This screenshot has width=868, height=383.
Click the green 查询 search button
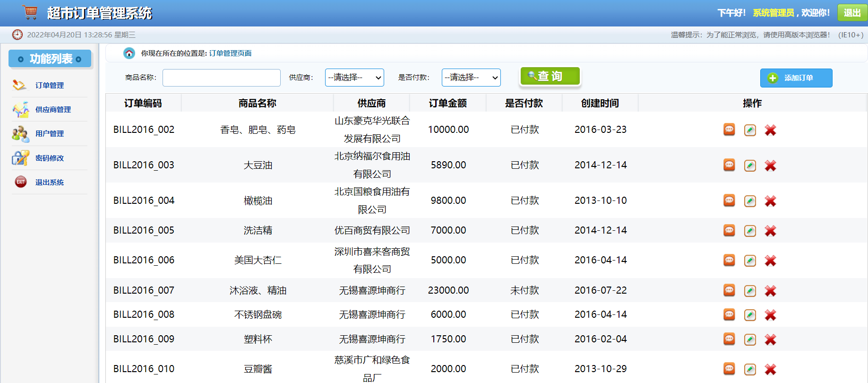550,76
